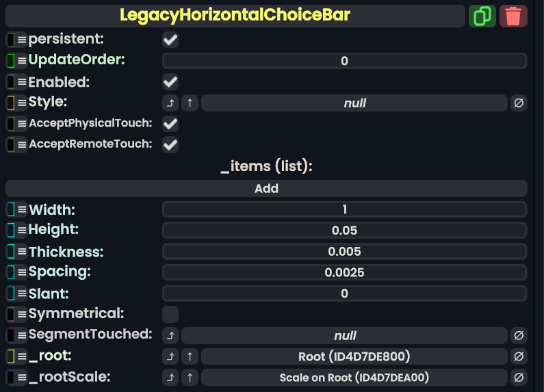
Task: Clear the _root reference with null icon
Action: [x=519, y=356]
